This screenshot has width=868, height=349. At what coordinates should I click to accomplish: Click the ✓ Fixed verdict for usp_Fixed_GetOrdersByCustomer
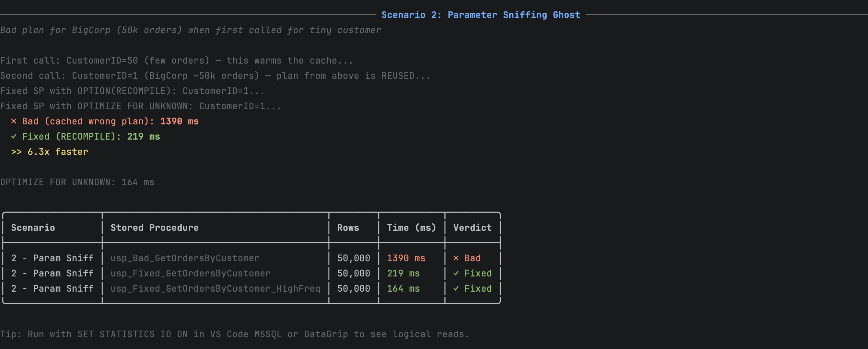tap(457, 273)
